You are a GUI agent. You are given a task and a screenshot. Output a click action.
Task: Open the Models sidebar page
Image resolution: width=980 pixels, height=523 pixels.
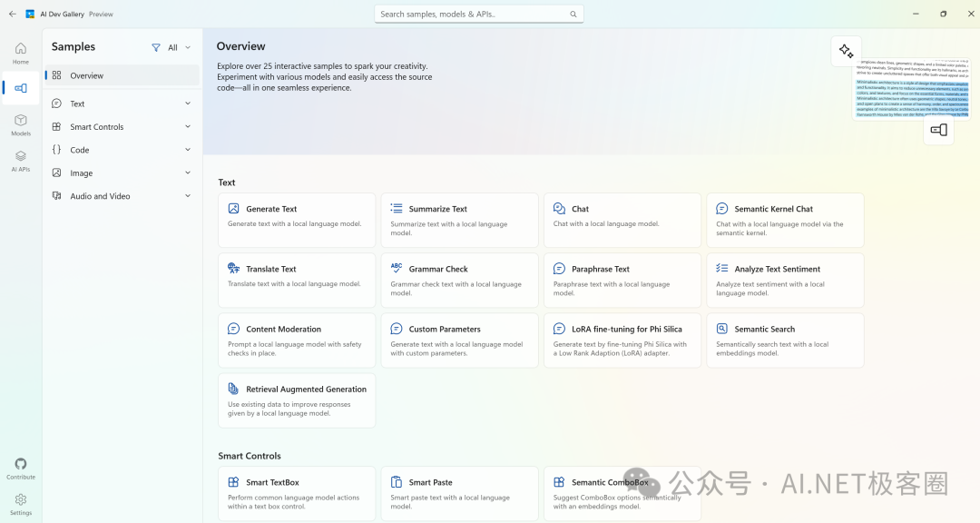click(21, 124)
